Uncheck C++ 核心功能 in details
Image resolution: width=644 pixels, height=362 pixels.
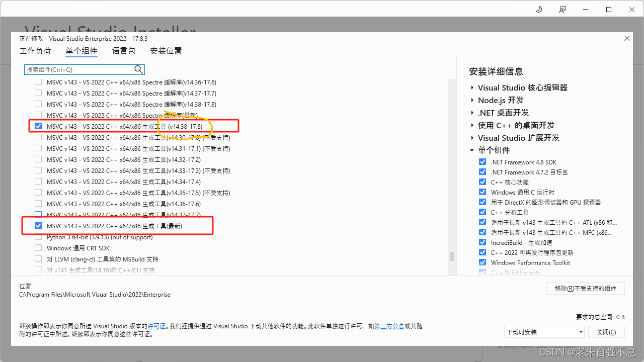tap(482, 182)
